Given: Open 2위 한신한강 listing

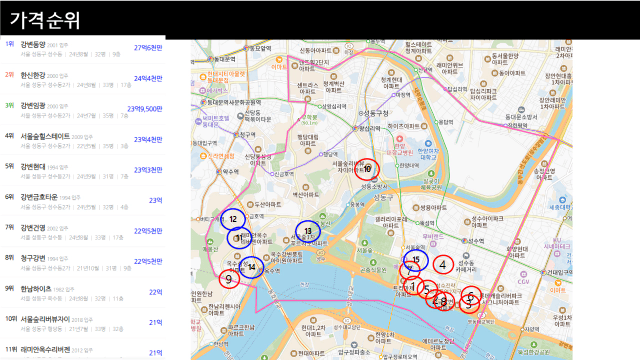Looking at the screenshot, I should [x=83, y=79].
